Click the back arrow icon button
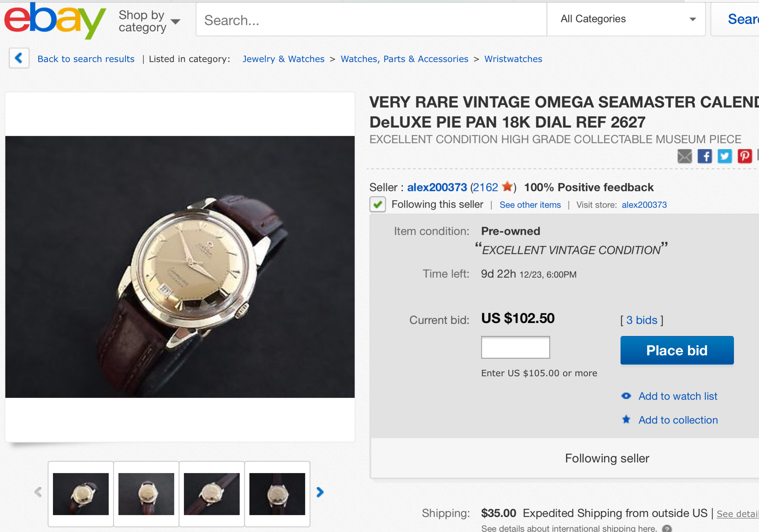Image resolution: width=759 pixels, height=532 pixels. click(x=19, y=58)
